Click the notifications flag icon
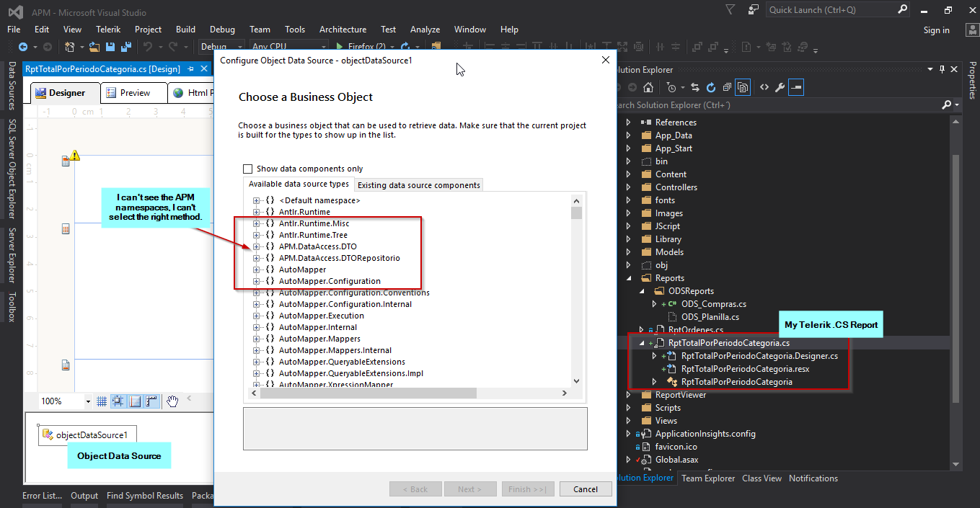Viewport: 980px width, 508px height. (x=730, y=10)
